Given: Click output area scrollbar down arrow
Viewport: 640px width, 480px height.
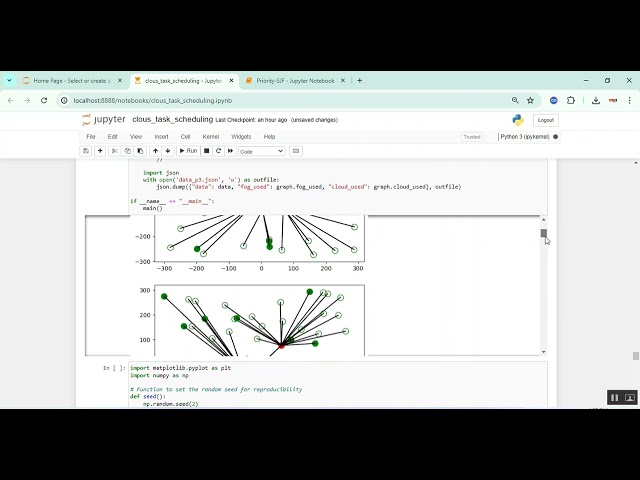Looking at the screenshot, I should (x=544, y=352).
